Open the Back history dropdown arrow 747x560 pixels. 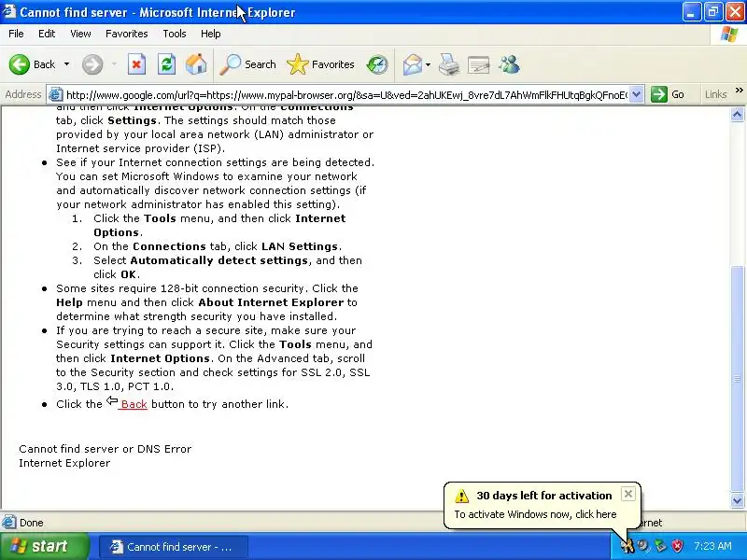point(66,64)
